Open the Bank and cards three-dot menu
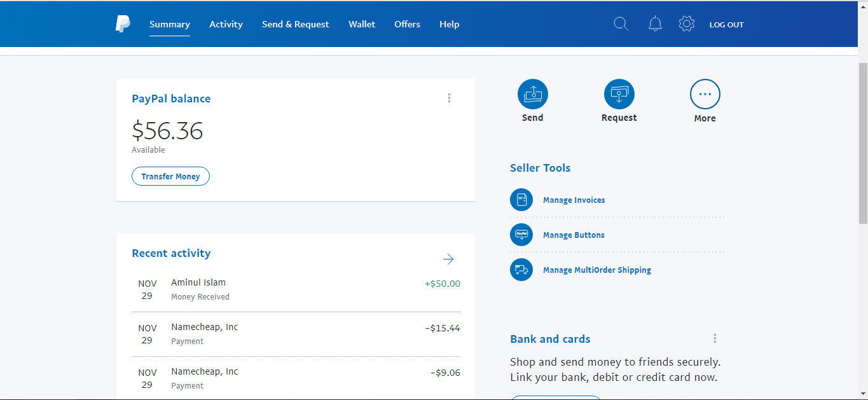868x400 pixels. (715, 338)
